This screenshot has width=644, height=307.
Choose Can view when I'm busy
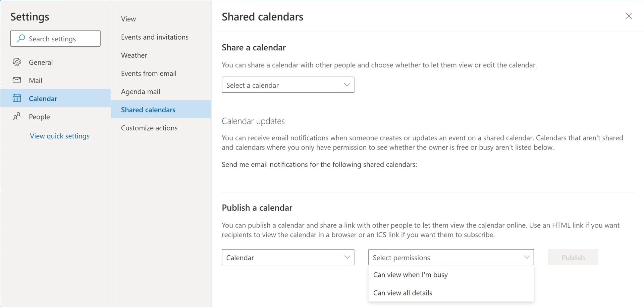pyautogui.click(x=410, y=275)
